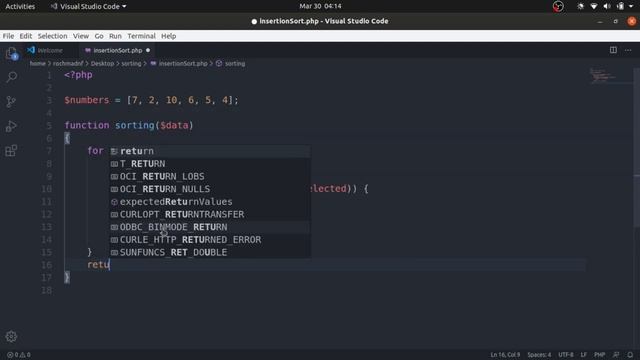Open the Selection menu

point(52,36)
